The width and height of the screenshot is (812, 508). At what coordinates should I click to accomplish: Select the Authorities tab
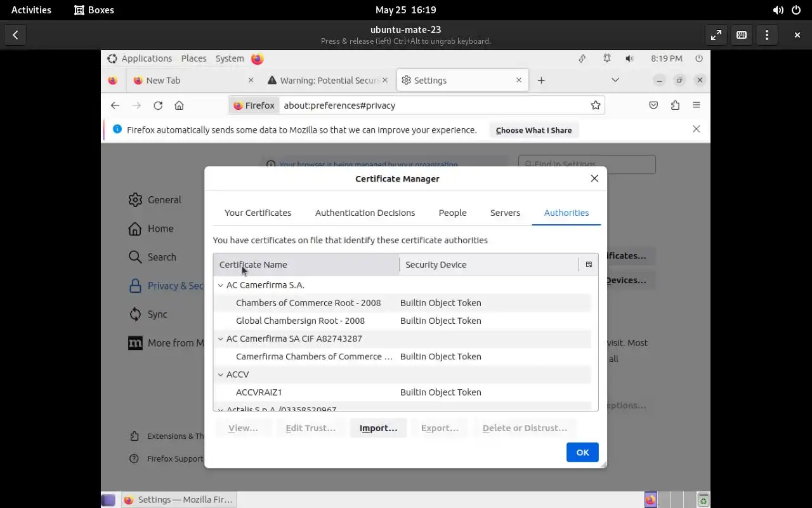pos(566,213)
